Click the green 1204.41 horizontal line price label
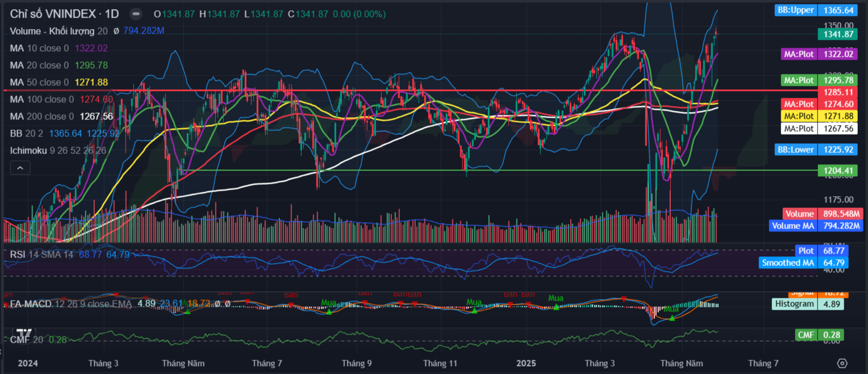The width and height of the screenshot is (868, 374). pyautogui.click(x=840, y=170)
